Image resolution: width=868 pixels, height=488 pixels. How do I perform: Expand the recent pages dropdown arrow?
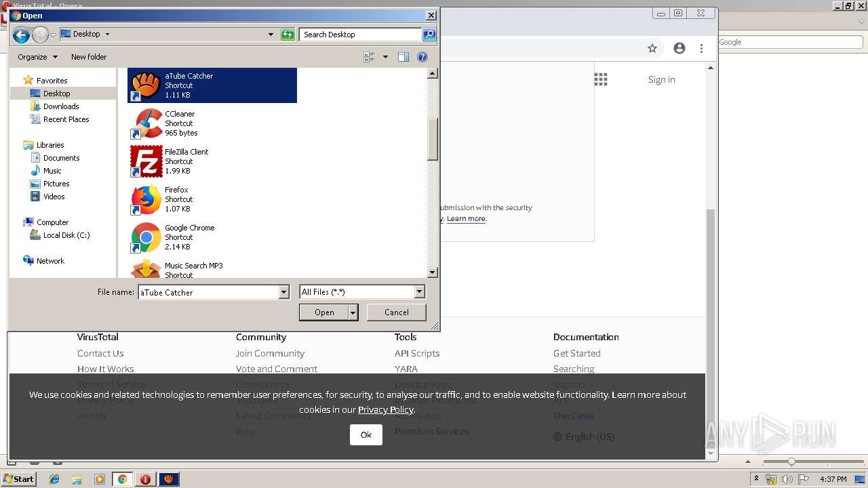click(53, 35)
